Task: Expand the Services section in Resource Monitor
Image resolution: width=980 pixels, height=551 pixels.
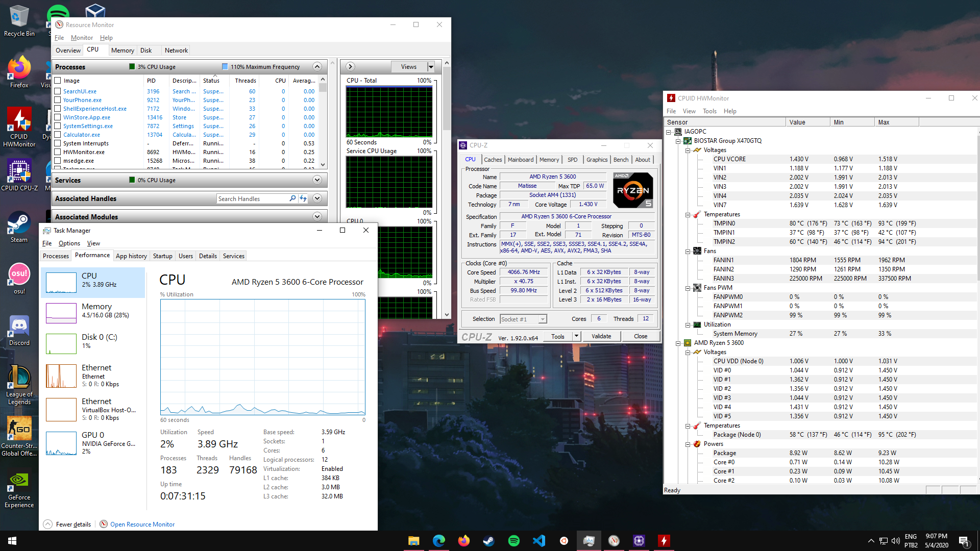Action: pos(317,180)
